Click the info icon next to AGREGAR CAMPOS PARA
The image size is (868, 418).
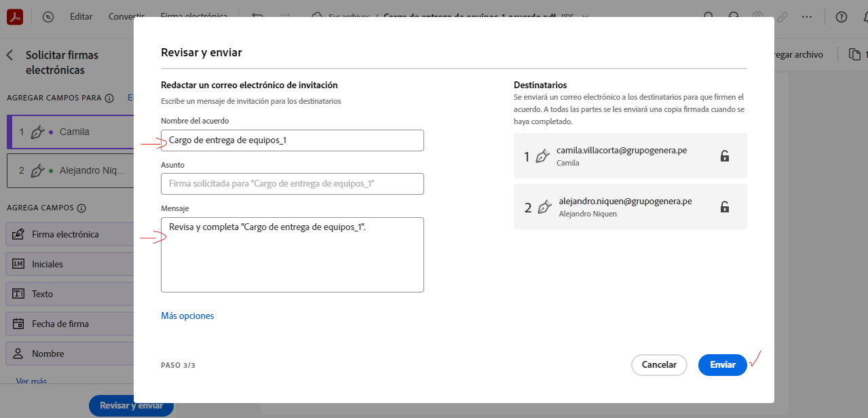pos(109,98)
